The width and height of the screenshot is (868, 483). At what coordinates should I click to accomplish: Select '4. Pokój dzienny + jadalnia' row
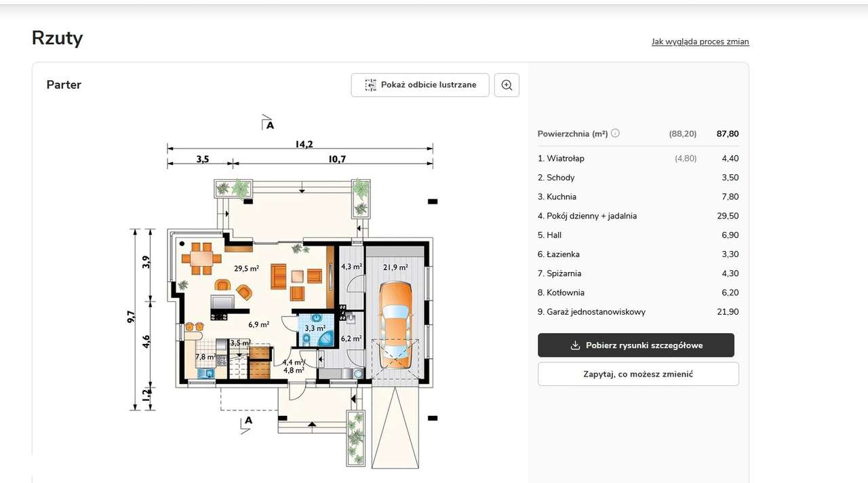click(638, 216)
